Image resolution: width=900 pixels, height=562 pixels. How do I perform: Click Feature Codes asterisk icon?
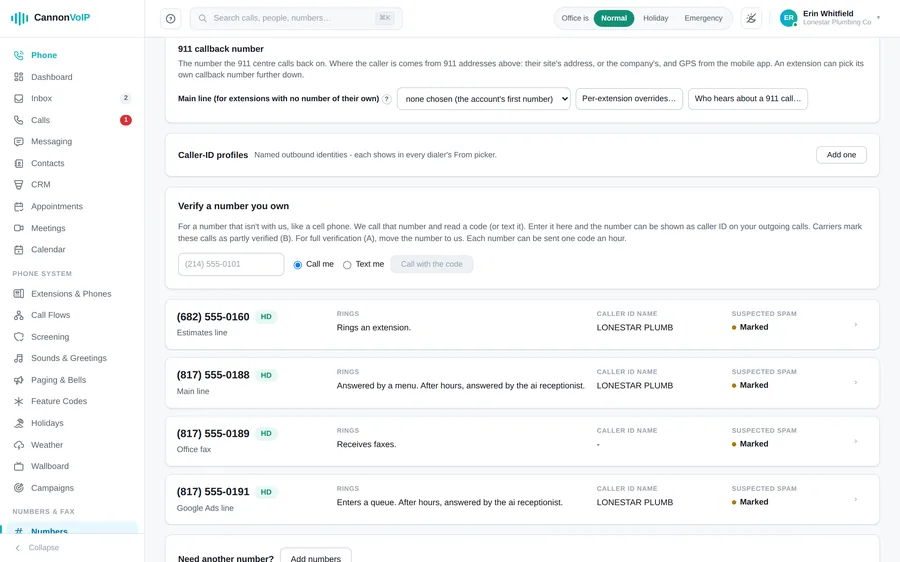pyautogui.click(x=19, y=401)
